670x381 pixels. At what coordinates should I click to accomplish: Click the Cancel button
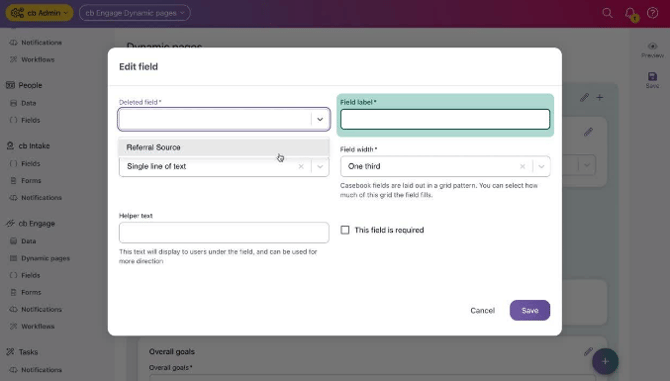tap(482, 311)
